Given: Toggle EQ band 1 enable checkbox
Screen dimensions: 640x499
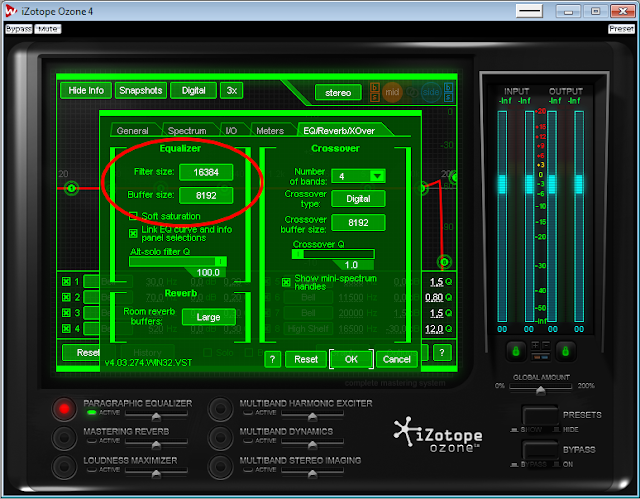Looking at the screenshot, I should pyautogui.click(x=66, y=281).
